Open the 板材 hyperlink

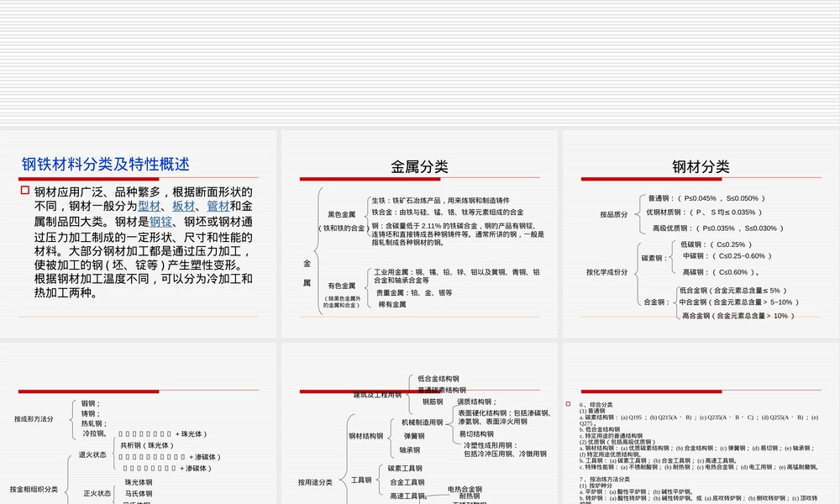click(183, 206)
